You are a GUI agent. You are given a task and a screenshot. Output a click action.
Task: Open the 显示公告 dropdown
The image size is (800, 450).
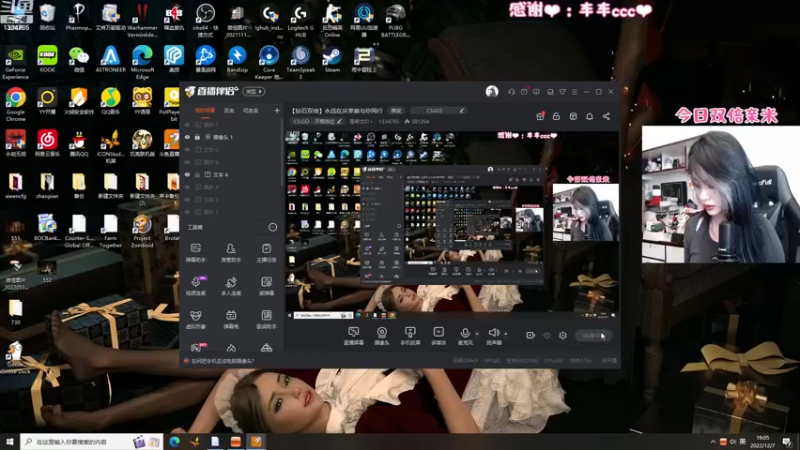coord(362,121)
